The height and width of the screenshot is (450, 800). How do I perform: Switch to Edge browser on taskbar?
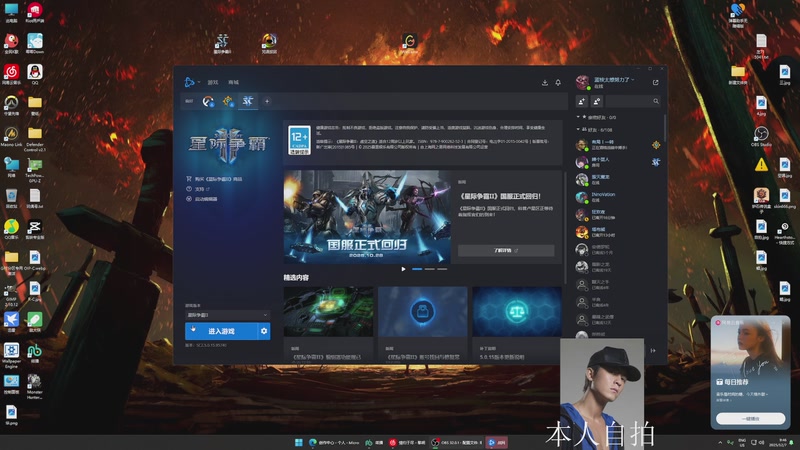(334, 442)
